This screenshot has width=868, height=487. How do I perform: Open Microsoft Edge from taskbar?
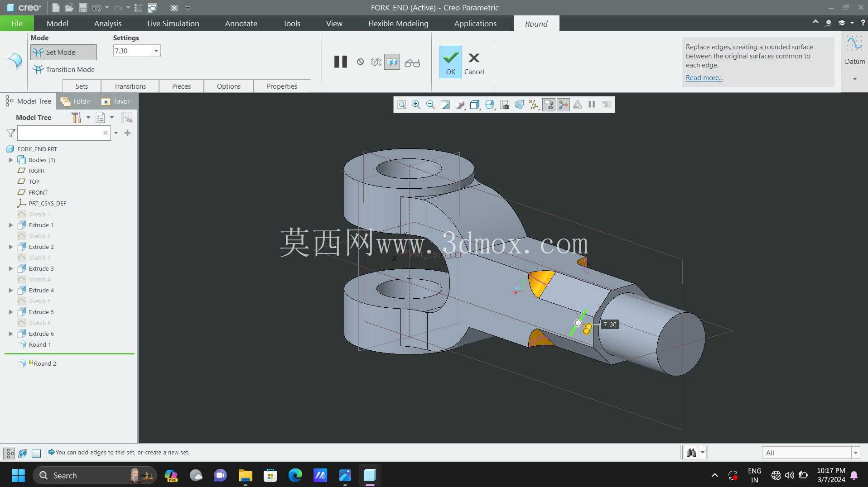295,475
